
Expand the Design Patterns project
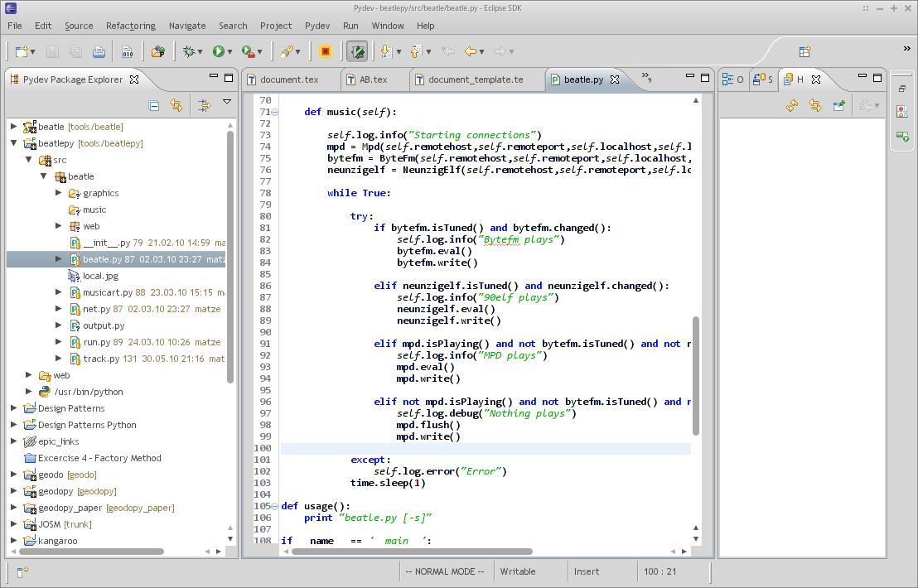14,408
